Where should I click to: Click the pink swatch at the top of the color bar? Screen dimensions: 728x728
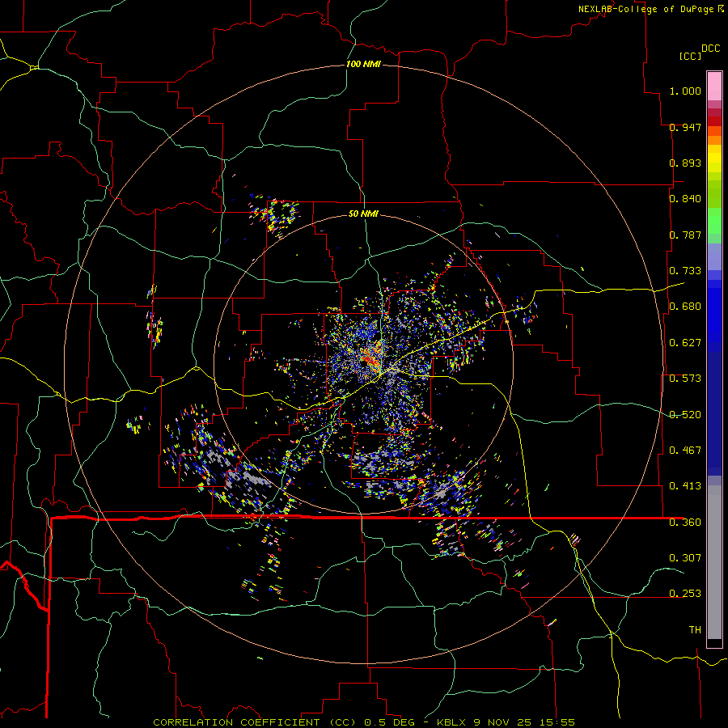714,87
